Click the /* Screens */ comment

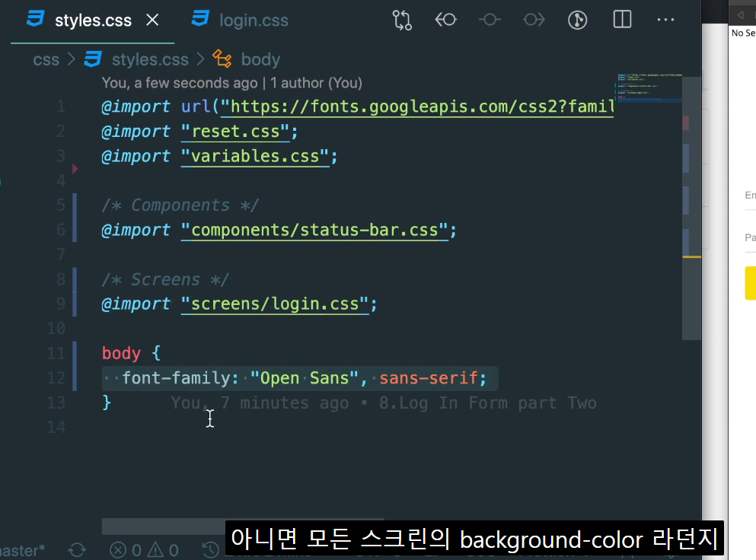tap(165, 279)
